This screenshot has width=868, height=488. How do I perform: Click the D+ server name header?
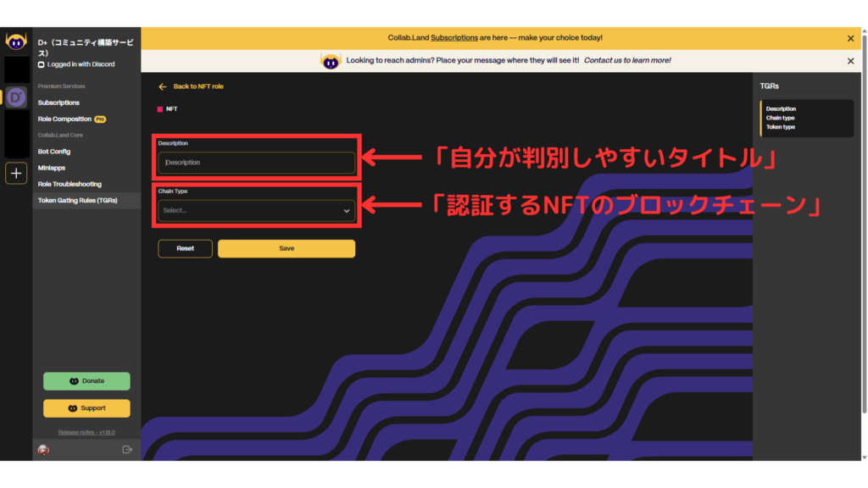pyautogui.click(x=86, y=47)
